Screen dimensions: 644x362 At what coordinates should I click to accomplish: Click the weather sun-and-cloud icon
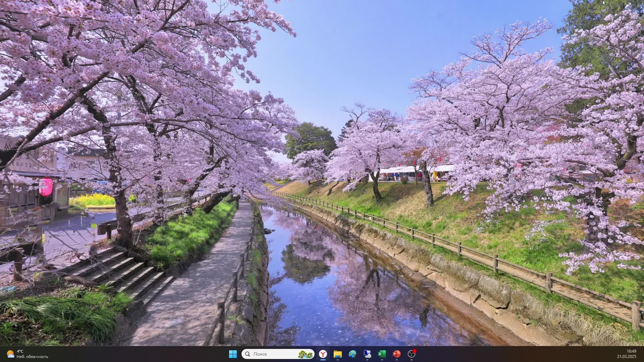click(x=10, y=354)
